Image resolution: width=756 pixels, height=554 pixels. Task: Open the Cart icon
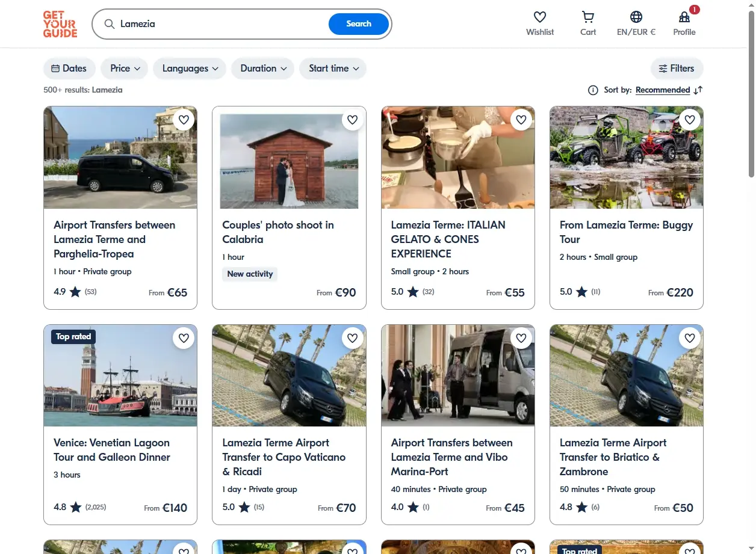(x=588, y=17)
